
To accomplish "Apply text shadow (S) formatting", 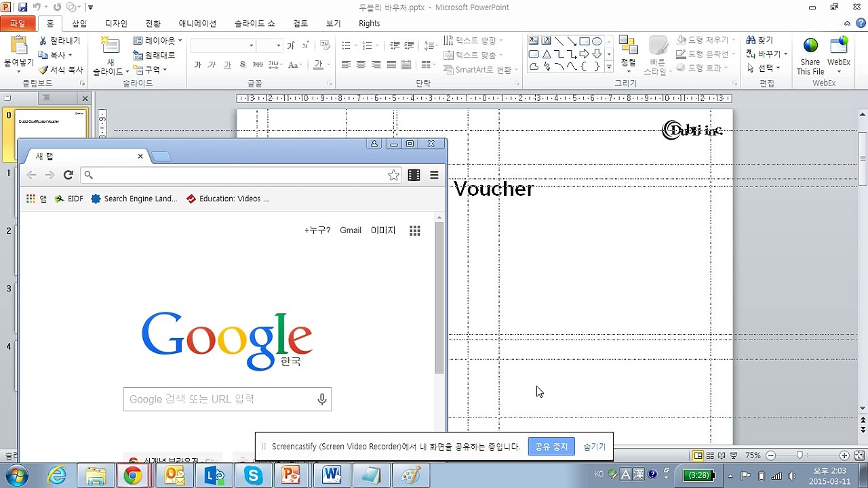I will click(242, 65).
